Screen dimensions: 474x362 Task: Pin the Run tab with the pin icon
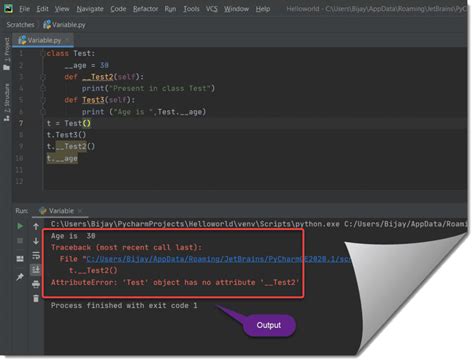click(x=20, y=276)
